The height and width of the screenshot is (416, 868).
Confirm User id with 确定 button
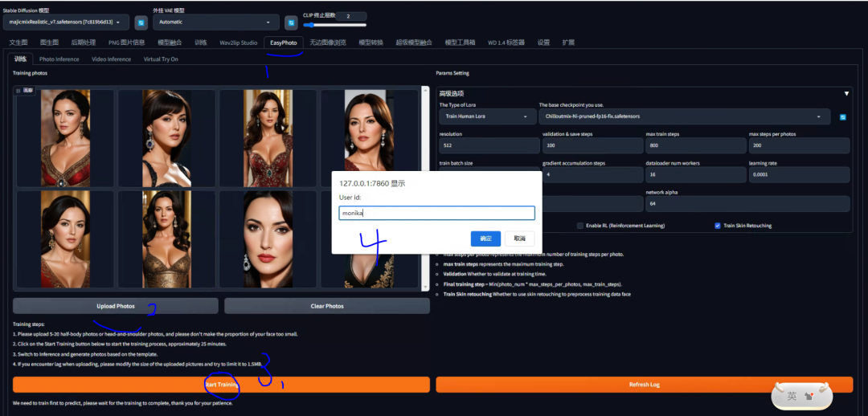pos(485,239)
